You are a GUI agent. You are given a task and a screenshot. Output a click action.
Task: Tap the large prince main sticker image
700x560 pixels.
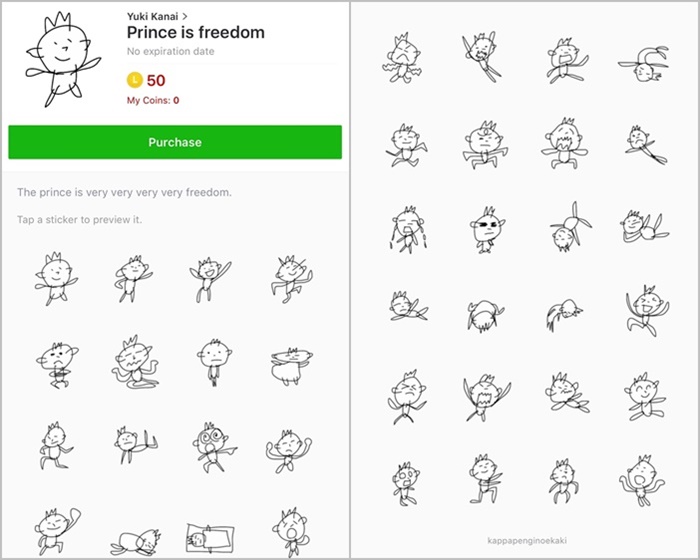pyautogui.click(x=60, y=60)
